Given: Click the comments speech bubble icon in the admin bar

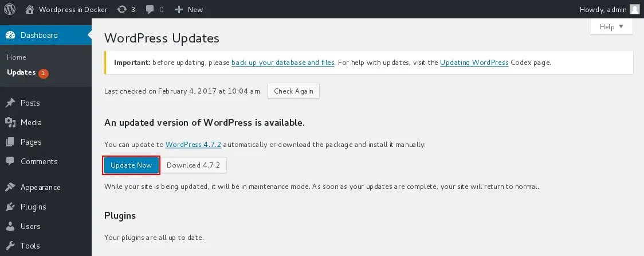Looking at the screenshot, I should pos(150,9).
